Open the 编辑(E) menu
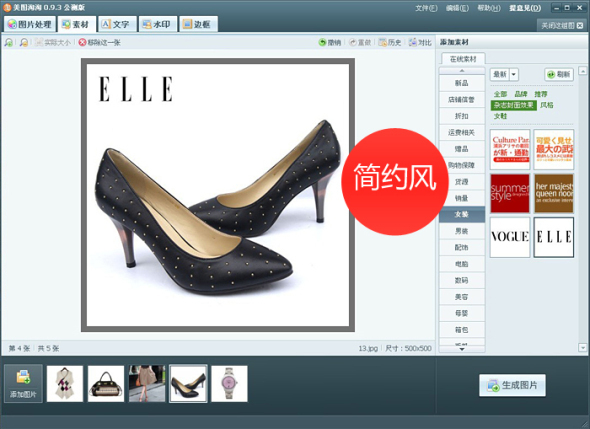Image resolution: width=590 pixels, height=429 pixels. (457, 8)
